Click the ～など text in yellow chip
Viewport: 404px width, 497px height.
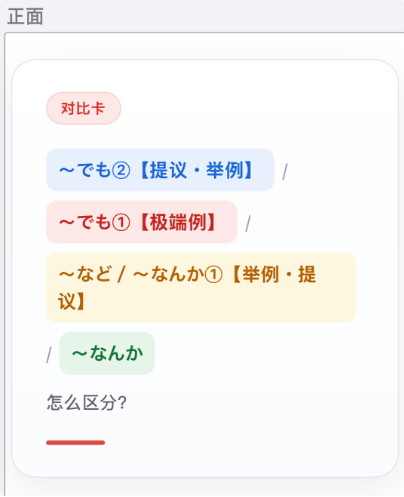pos(85,275)
